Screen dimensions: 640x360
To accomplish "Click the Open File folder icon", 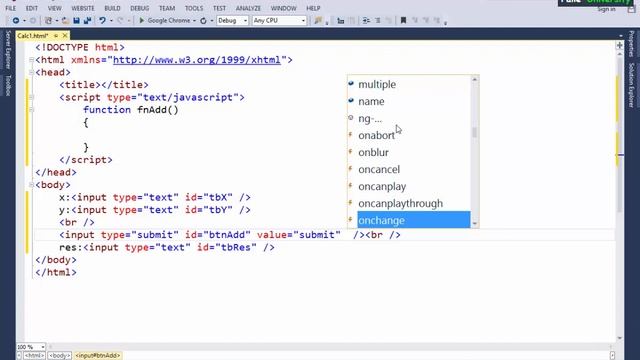I will click(65, 20).
